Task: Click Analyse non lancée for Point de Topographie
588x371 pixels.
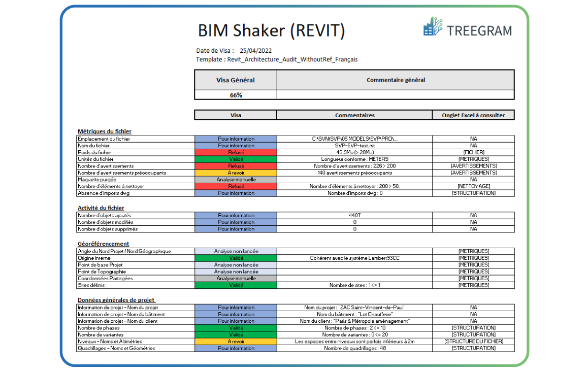Action: pyautogui.click(x=236, y=272)
